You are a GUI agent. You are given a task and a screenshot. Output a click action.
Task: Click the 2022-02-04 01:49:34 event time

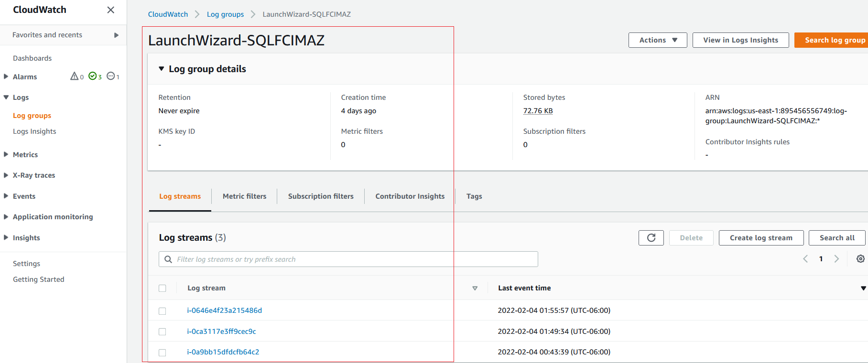click(x=554, y=331)
